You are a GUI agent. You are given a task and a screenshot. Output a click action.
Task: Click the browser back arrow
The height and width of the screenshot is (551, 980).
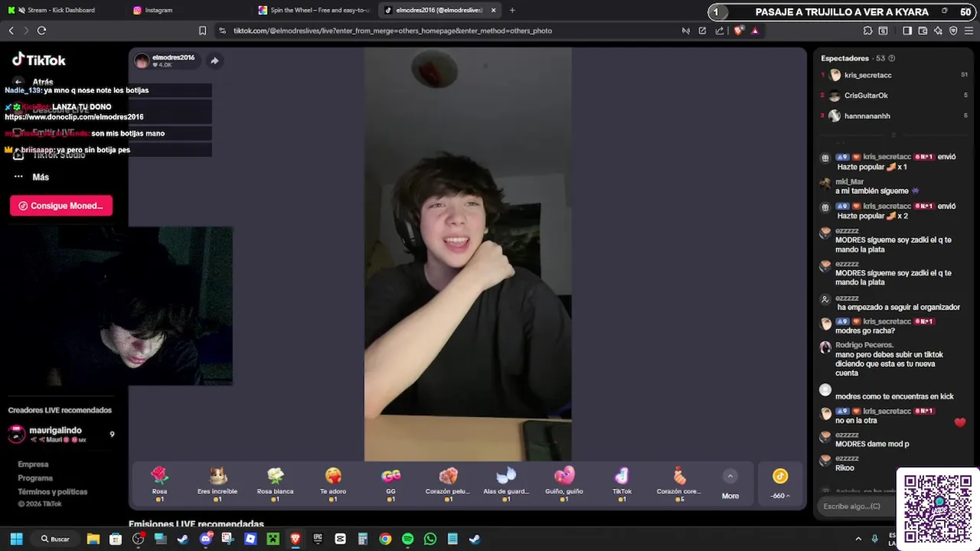11,31
